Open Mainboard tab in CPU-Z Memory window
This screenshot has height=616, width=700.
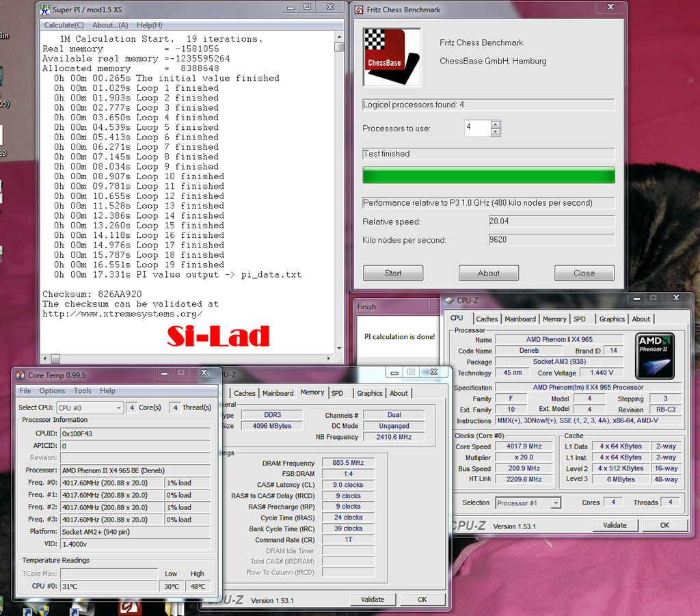(x=278, y=393)
